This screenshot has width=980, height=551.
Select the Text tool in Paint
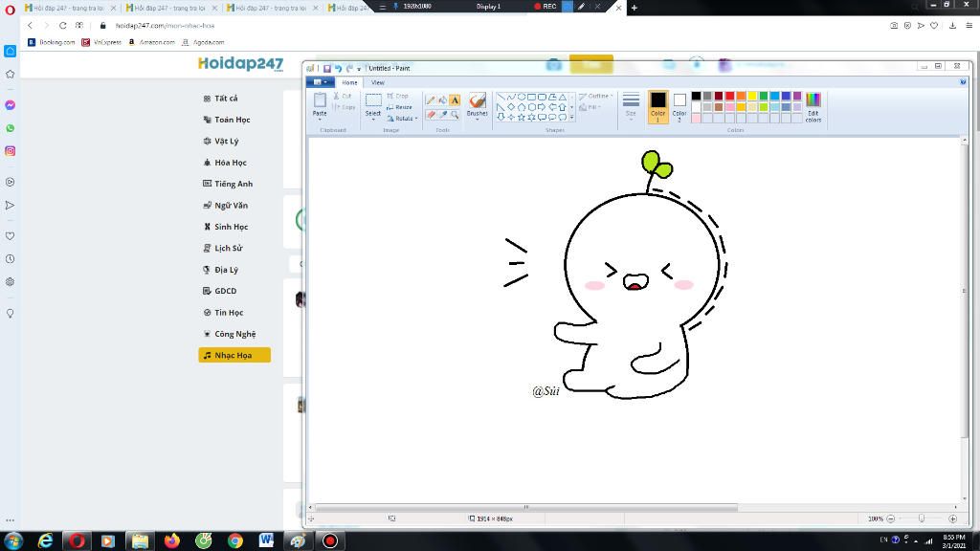click(455, 99)
